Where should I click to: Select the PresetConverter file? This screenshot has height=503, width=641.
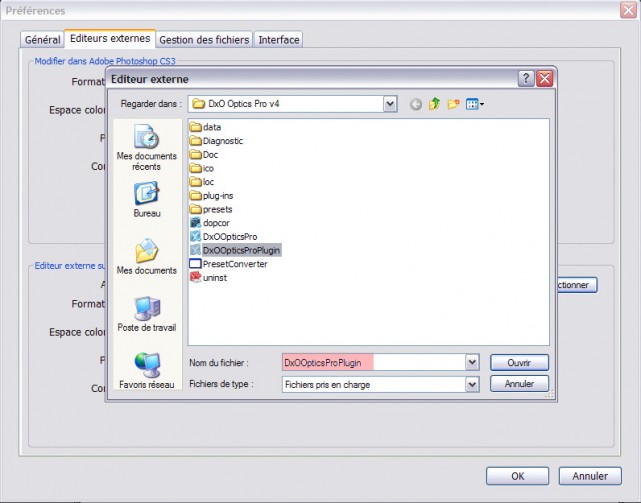point(229,264)
